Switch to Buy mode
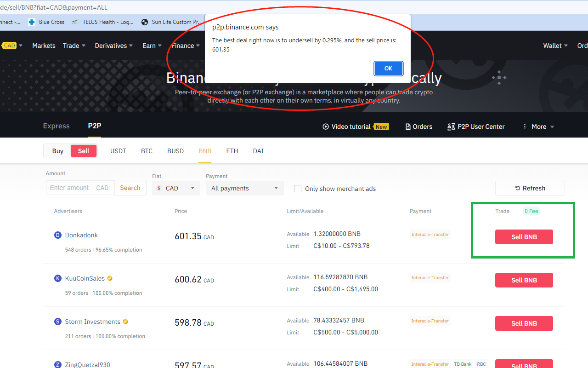This screenshot has width=588, height=368. (x=57, y=150)
